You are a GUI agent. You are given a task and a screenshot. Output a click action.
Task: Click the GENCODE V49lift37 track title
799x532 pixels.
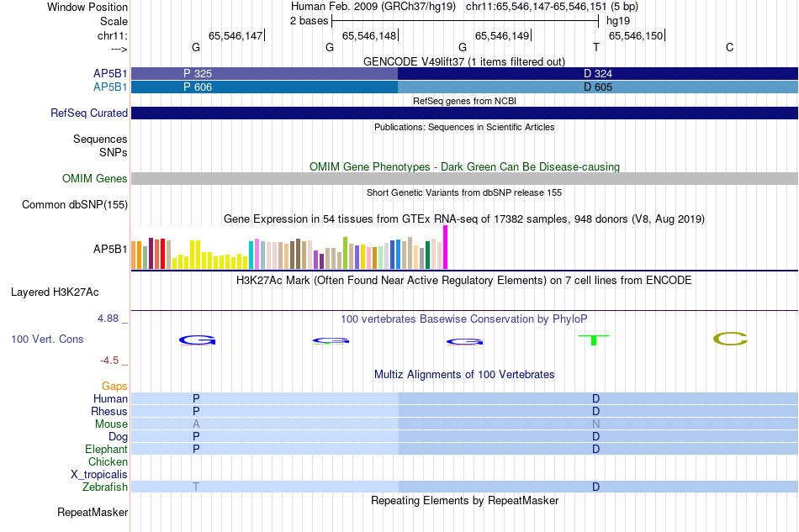tap(464, 61)
